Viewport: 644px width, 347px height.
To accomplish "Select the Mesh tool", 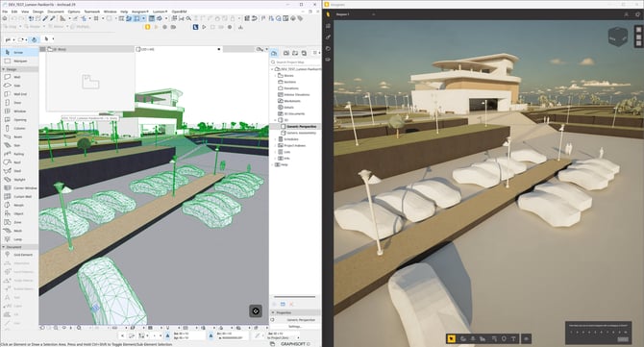I will click(x=19, y=231).
